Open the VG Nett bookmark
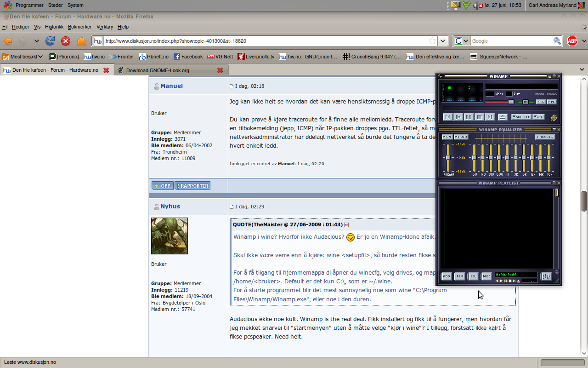The height and width of the screenshot is (368, 588). pyautogui.click(x=220, y=57)
